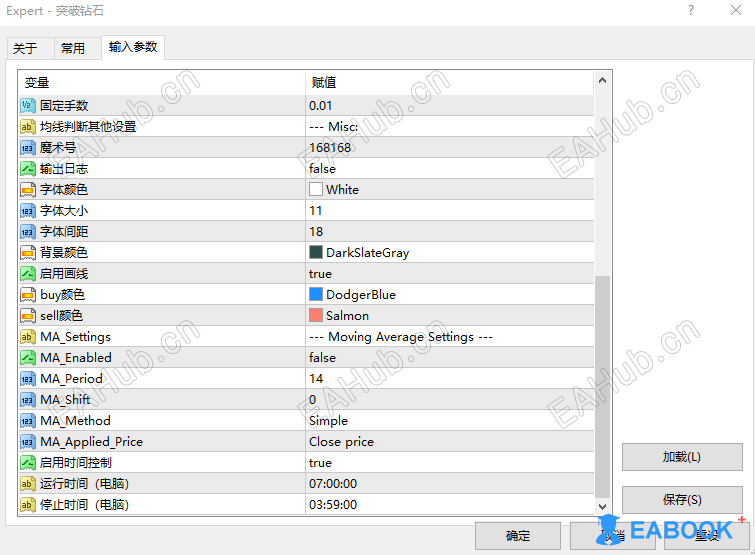Image resolution: width=755 pixels, height=555 pixels.
Task: Open the help question mark in the title bar
Action: tap(691, 10)
